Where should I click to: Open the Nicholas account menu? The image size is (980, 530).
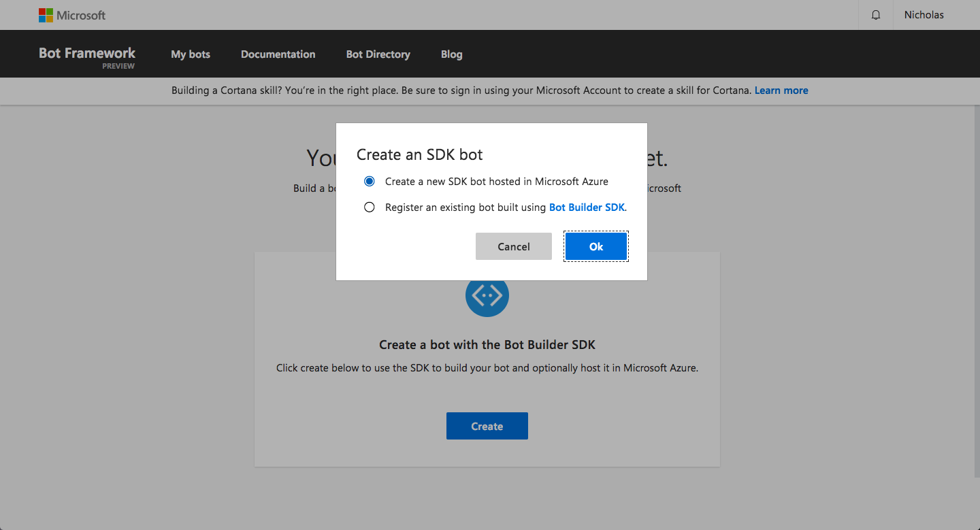click(924, 15)
